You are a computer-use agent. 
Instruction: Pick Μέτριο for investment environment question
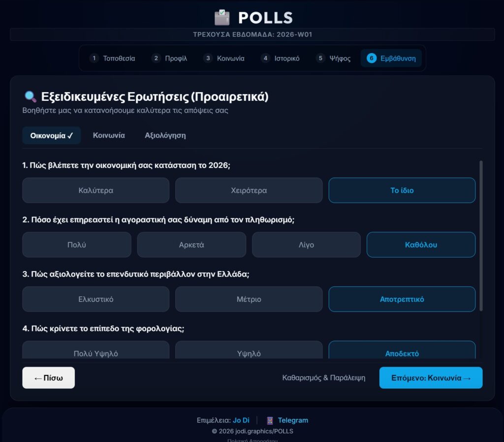pos(249,299)
